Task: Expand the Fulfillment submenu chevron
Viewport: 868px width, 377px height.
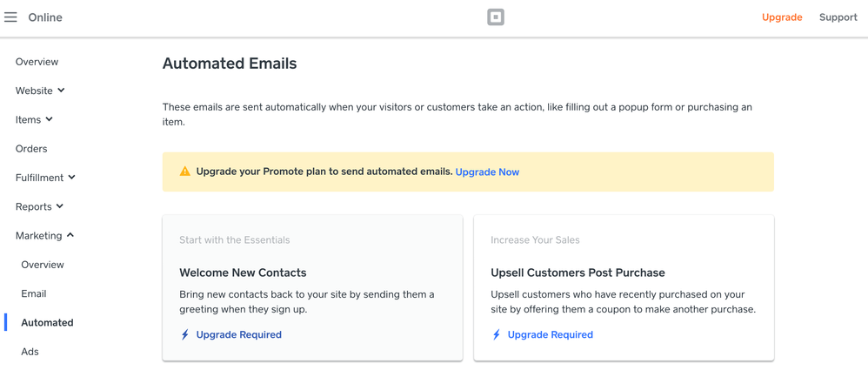Action: 72,178
